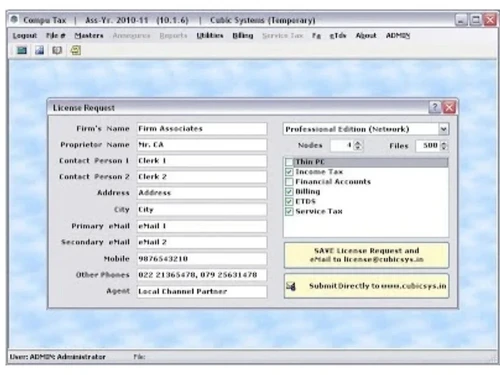Click the greyed-out Service Tax menu
The image size is (500, 375).
click(283, 35)
